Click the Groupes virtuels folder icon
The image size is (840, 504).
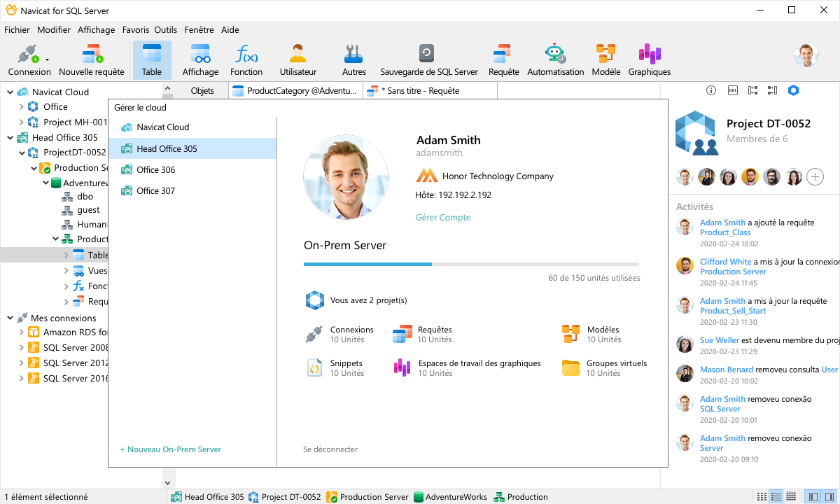[x=571, y=367]
